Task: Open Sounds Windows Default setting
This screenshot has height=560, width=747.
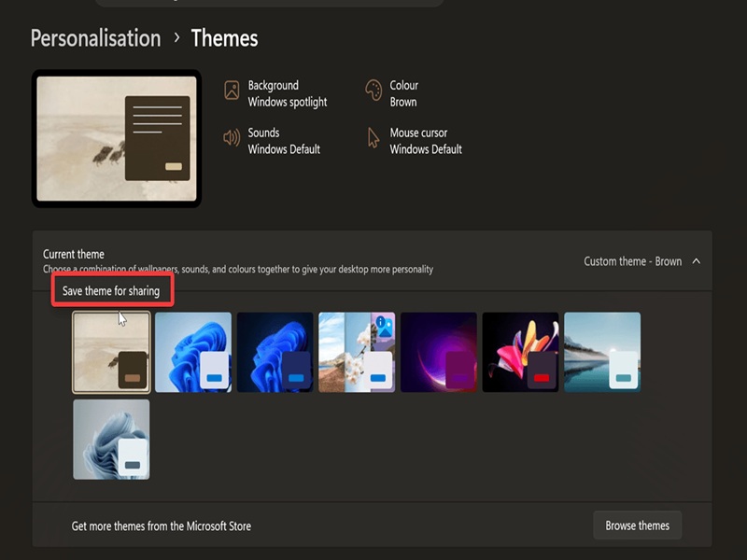Action: coord(272,141)
